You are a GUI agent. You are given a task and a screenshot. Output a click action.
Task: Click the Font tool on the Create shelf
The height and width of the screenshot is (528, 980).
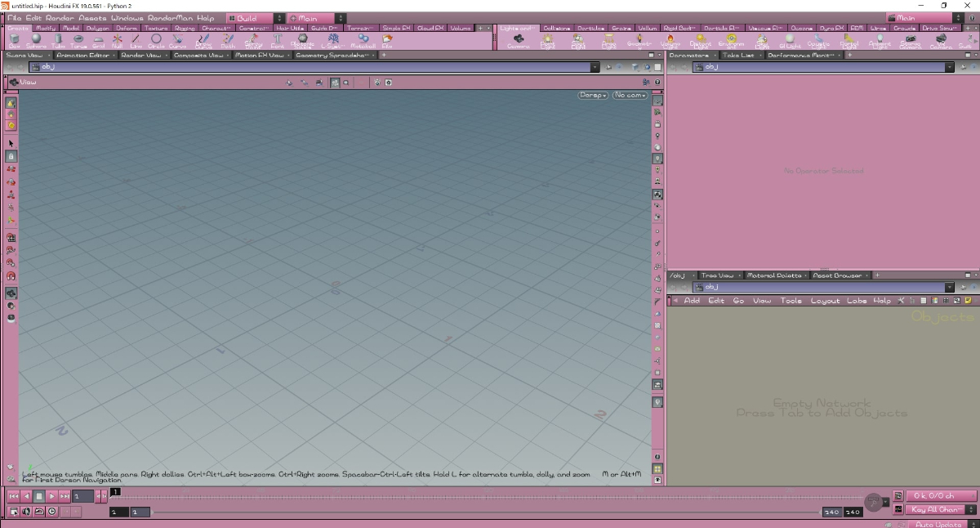pos(278,38)
